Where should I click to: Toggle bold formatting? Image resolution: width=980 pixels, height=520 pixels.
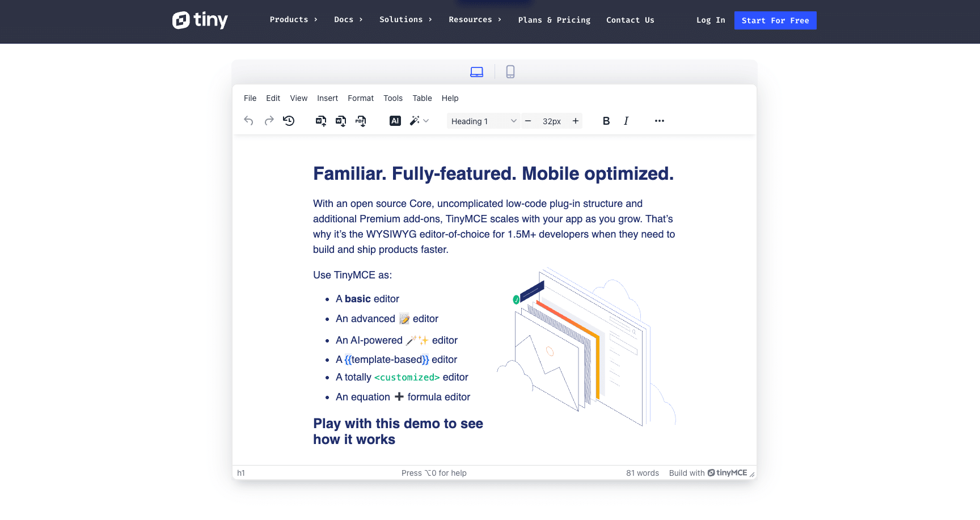[x=606, y=121]
